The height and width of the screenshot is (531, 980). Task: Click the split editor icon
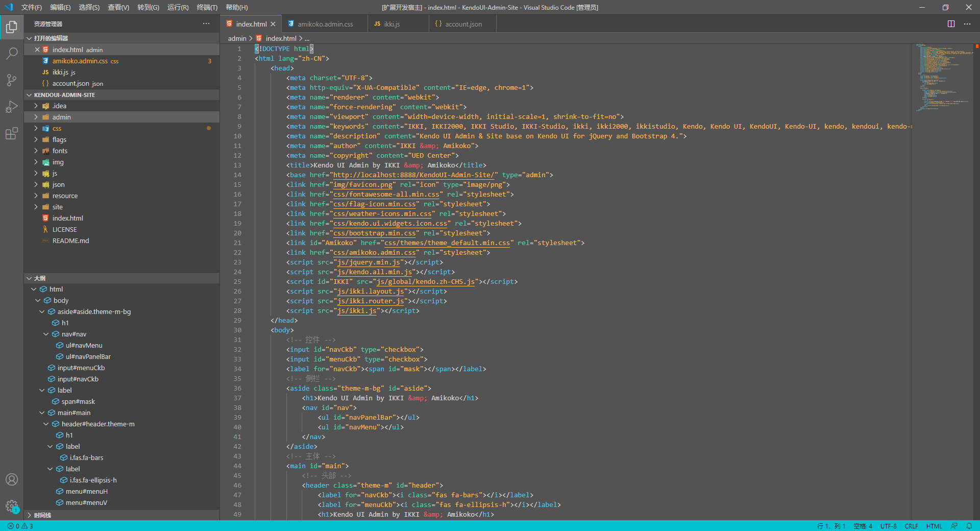pyautogui.click(x=951, y=24)
